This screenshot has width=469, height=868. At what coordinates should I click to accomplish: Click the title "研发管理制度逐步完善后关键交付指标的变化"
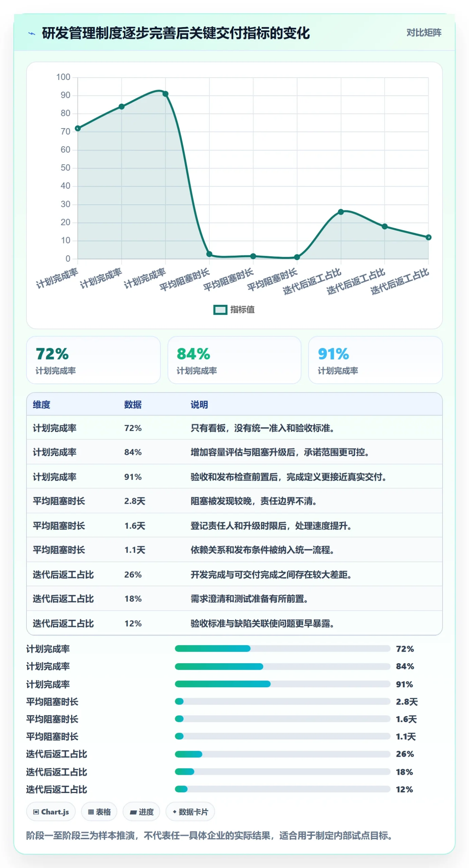coord(176,33)
